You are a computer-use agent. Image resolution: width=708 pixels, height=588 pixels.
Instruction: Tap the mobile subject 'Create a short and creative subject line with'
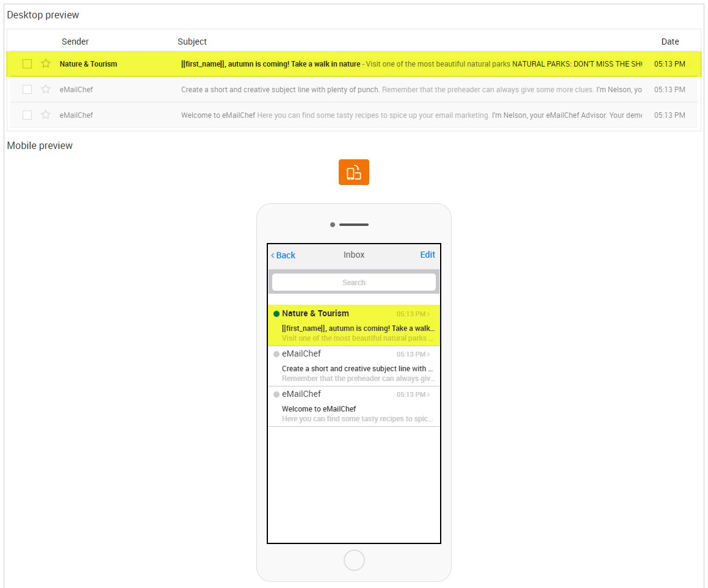tap(357, 369)
